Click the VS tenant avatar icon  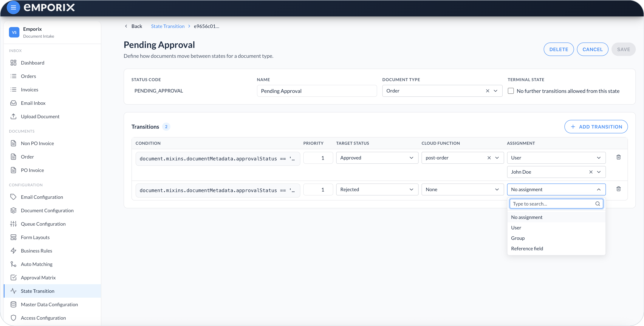pos(14,32)
